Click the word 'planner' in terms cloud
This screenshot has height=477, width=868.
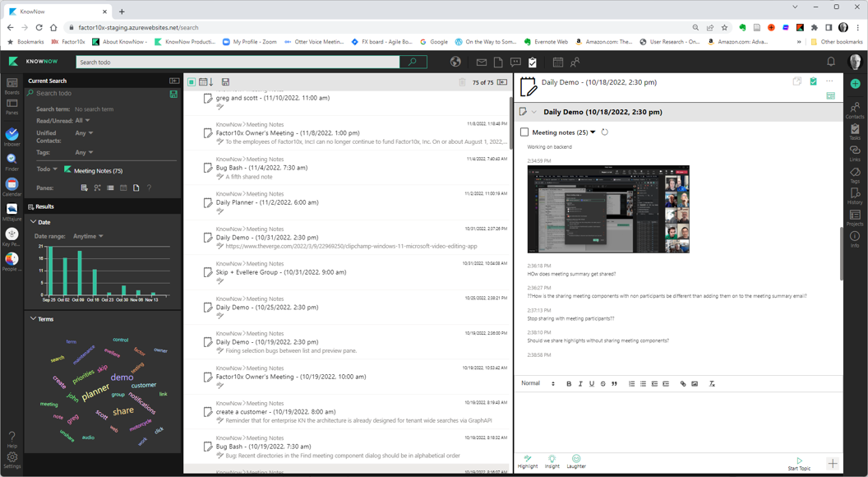pyautogui.click(x=95, y=390)
